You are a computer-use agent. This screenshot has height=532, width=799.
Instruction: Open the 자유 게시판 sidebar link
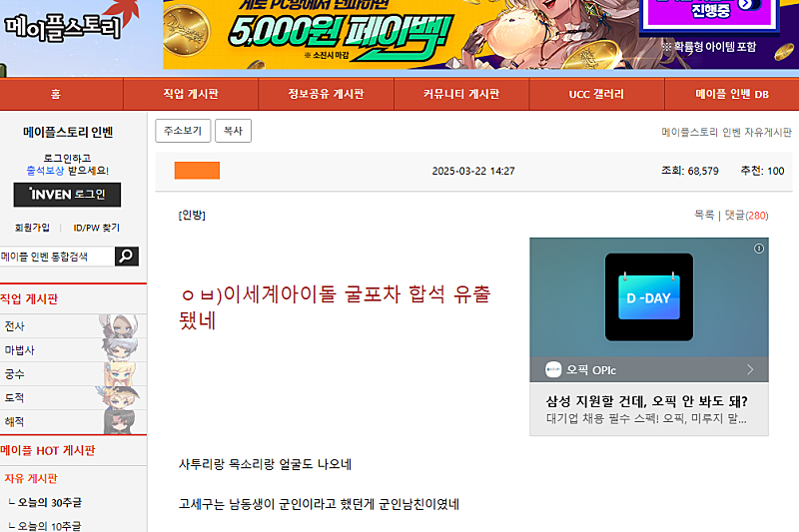click(31, 478)
